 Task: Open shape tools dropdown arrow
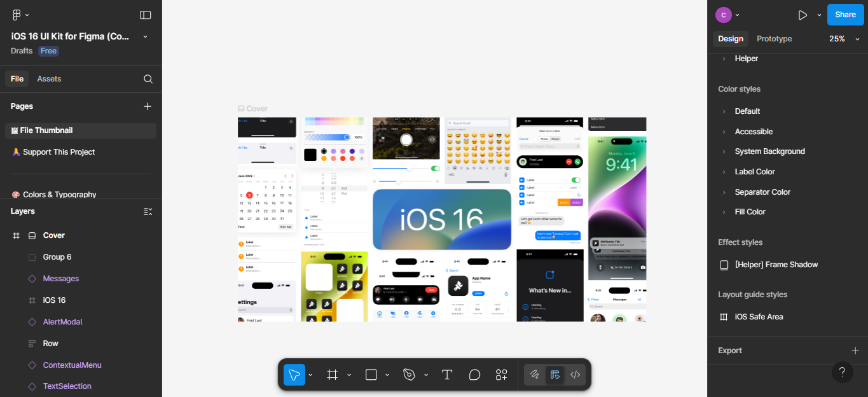pyautogui.click(x=387, y=375)
